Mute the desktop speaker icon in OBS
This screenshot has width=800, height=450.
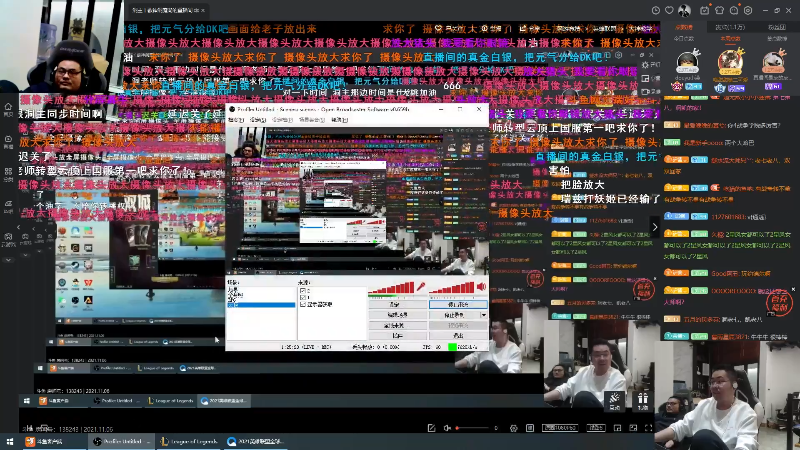481,287
